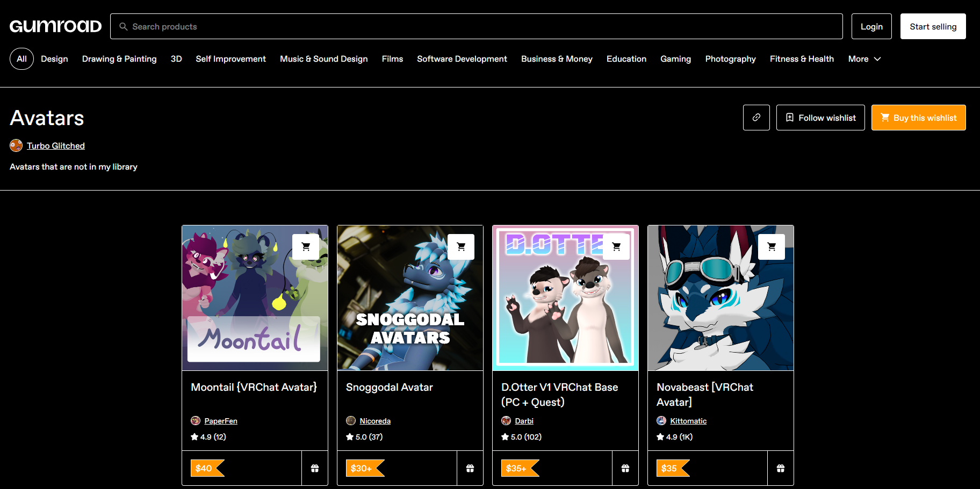Click the 4.9 (12) rating
This screenshot has height=489, width=980.
click(x=208, y=437)
